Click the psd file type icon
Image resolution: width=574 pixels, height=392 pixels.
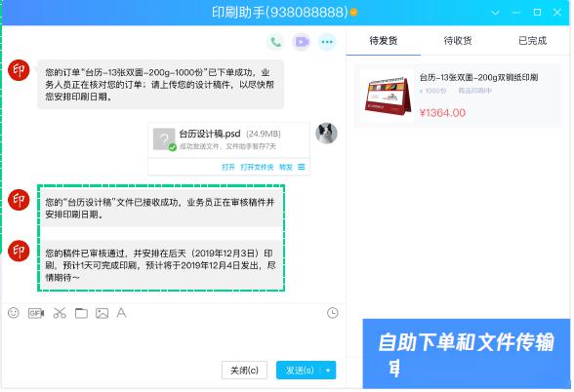pyautogui.click(x=164, y=138)
